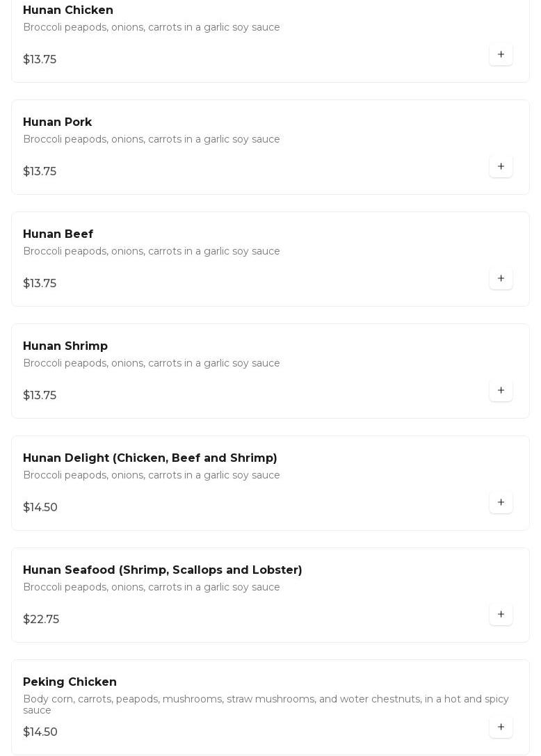Click the Hunan Beef description text
Screen dimensions: 541x756
pos(152,251)
